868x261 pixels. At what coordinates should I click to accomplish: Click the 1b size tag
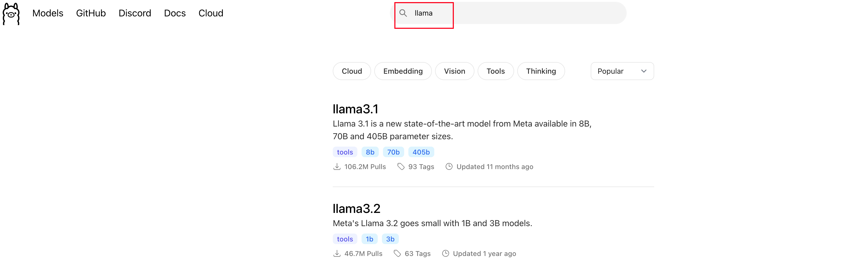(x=370, y=239)
